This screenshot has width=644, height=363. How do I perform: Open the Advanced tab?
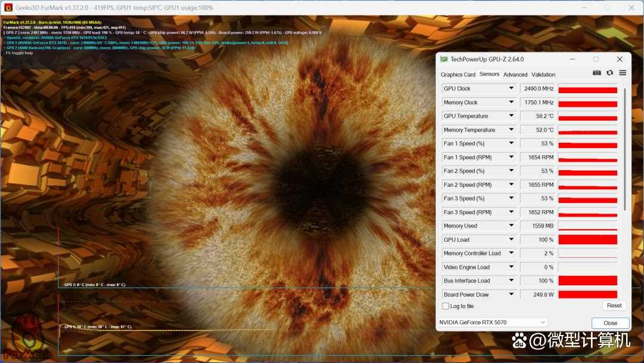[515, 75]
